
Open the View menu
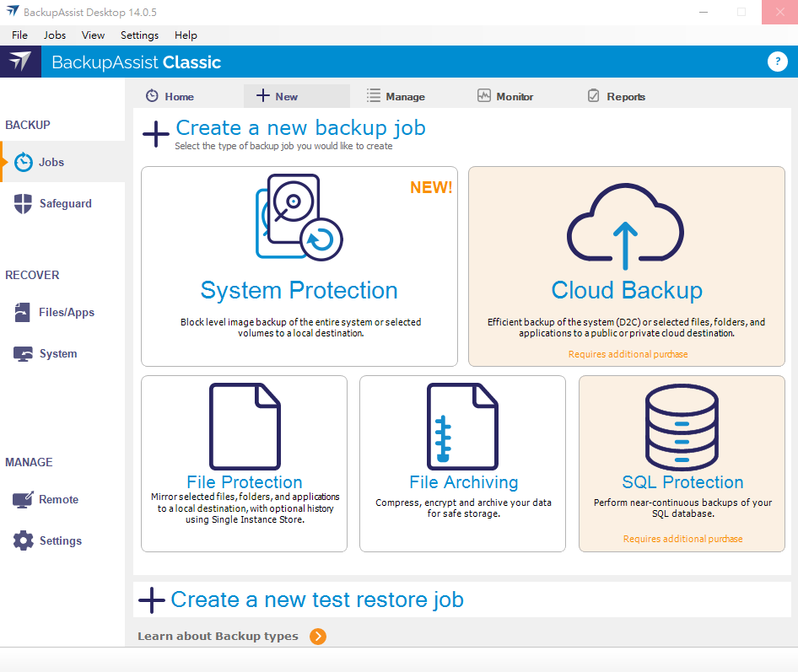[93, 35]
